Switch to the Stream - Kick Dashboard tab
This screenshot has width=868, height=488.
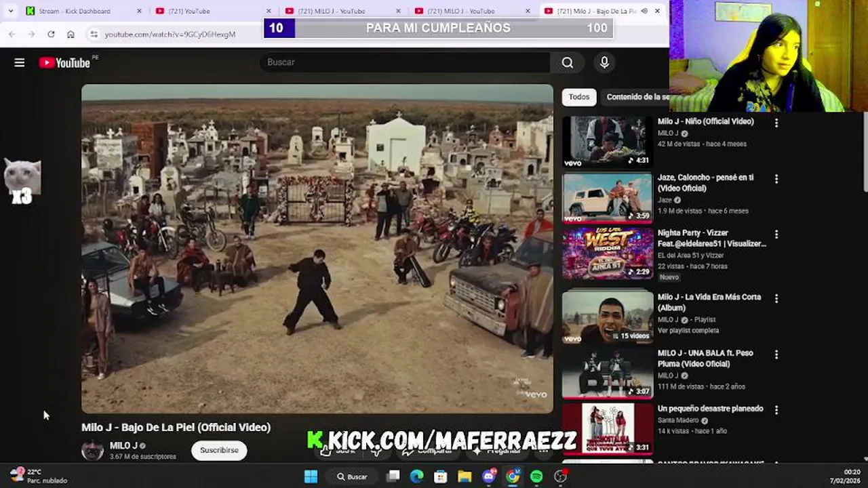[75, 11]
